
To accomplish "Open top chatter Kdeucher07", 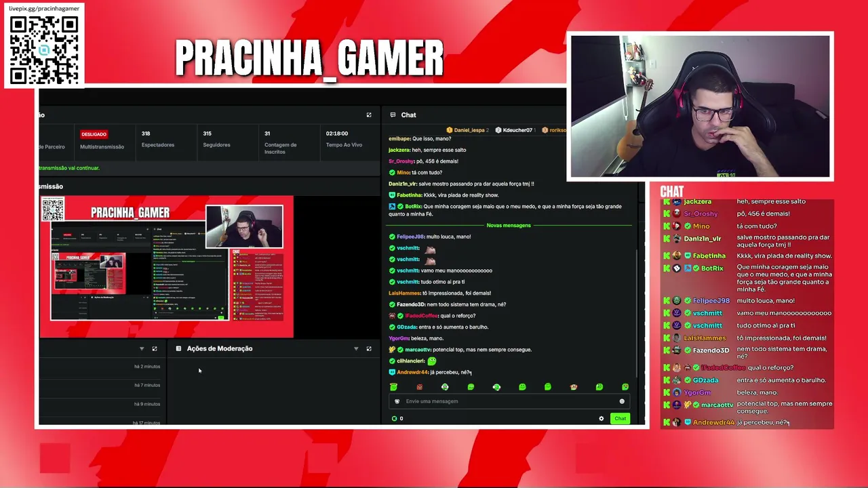I will [517, 130].
